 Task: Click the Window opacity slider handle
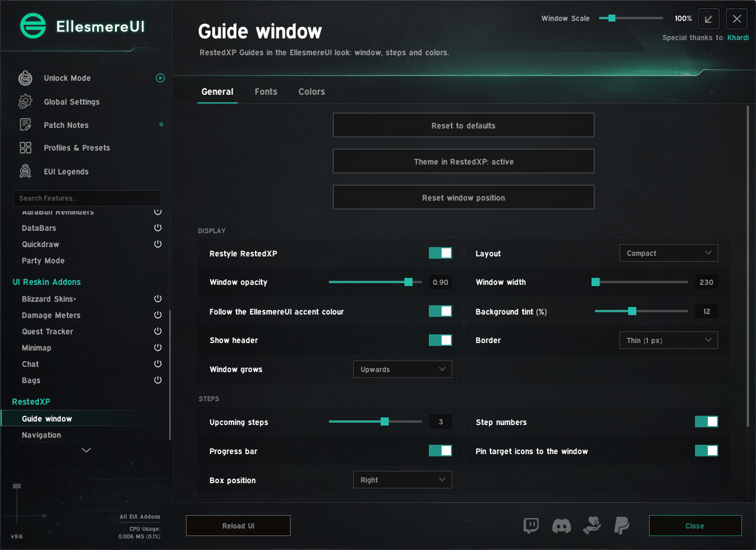coord(409,282)
